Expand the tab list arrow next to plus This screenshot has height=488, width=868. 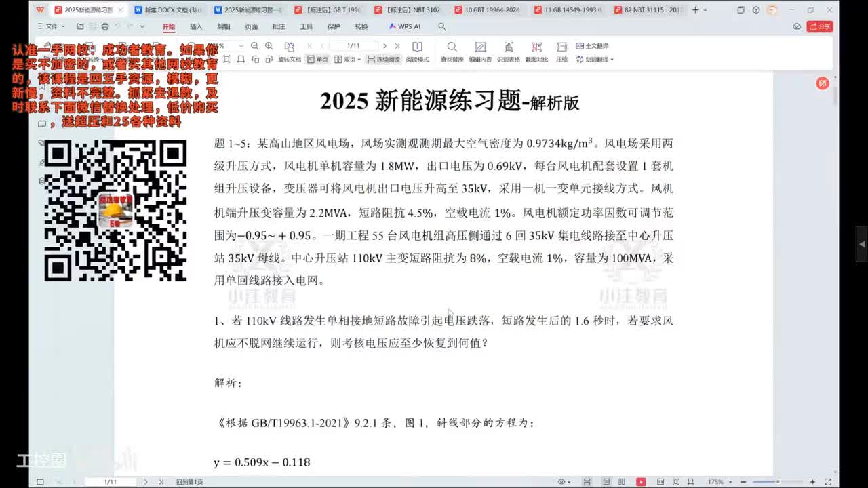pos(705,10)
